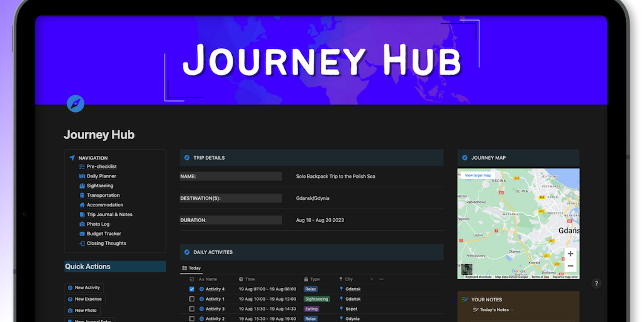Switch map to satellite view thumbnail

pyautogui.click(x=467, y=270)
